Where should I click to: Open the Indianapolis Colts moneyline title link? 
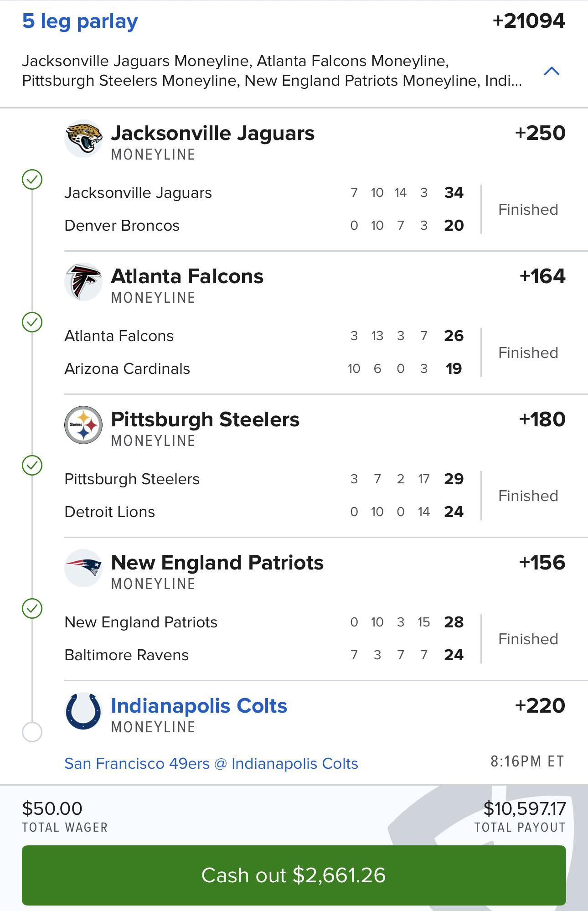[x=199, y=706]
